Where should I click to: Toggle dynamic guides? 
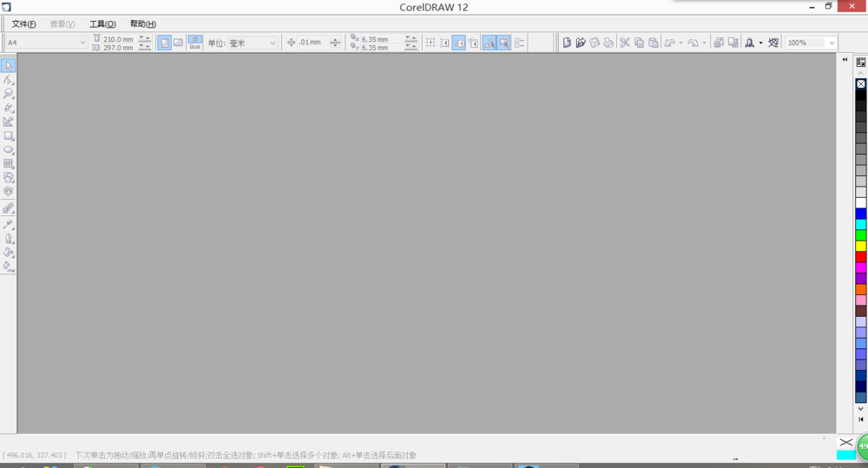click(x=473, y=43)
